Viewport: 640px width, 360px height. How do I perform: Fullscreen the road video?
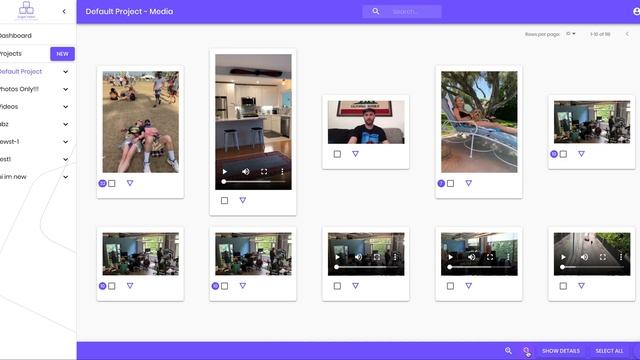point(602,257)
